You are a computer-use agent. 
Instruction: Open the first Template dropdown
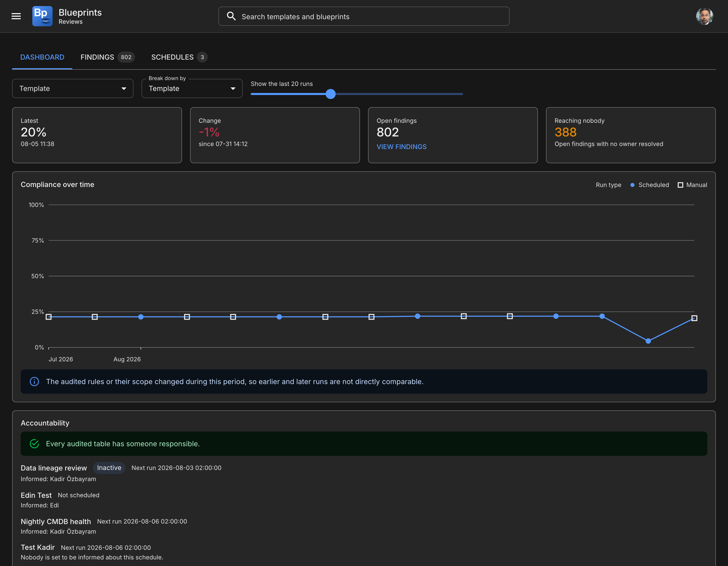(73, 89)
